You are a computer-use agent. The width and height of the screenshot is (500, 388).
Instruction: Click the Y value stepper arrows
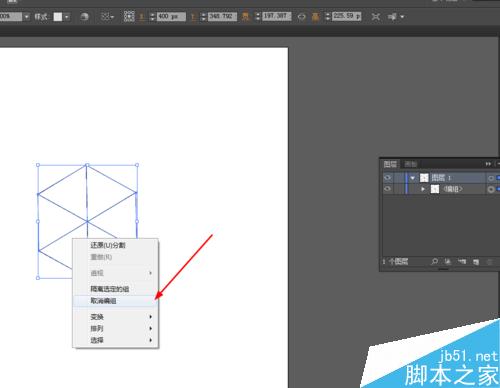[204, 16]
